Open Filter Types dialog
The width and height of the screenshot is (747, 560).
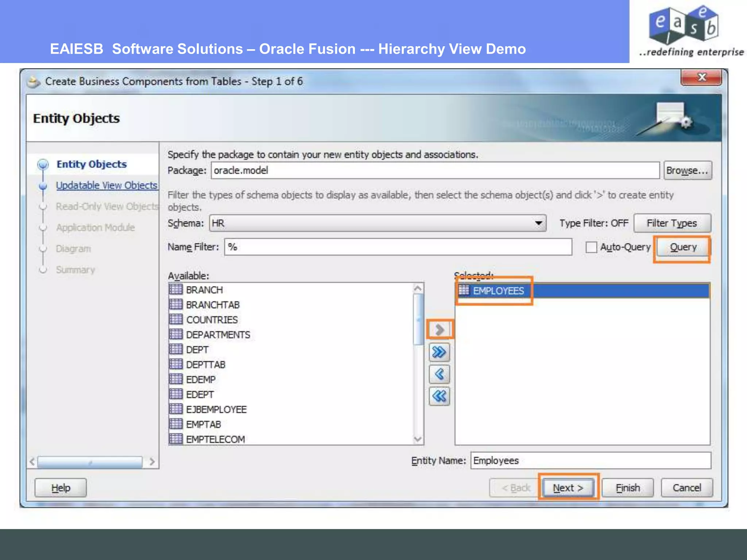672,223
